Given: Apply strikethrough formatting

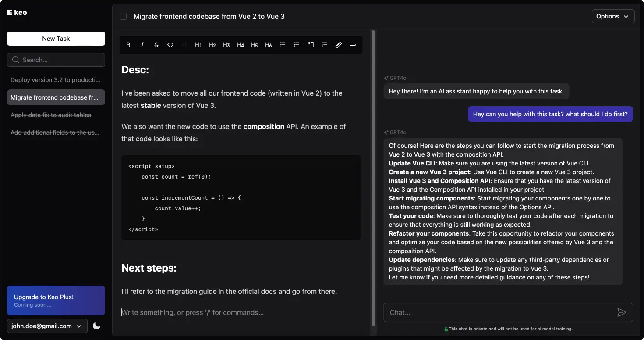Looking at the screenshot, I should tap(156, 45).
